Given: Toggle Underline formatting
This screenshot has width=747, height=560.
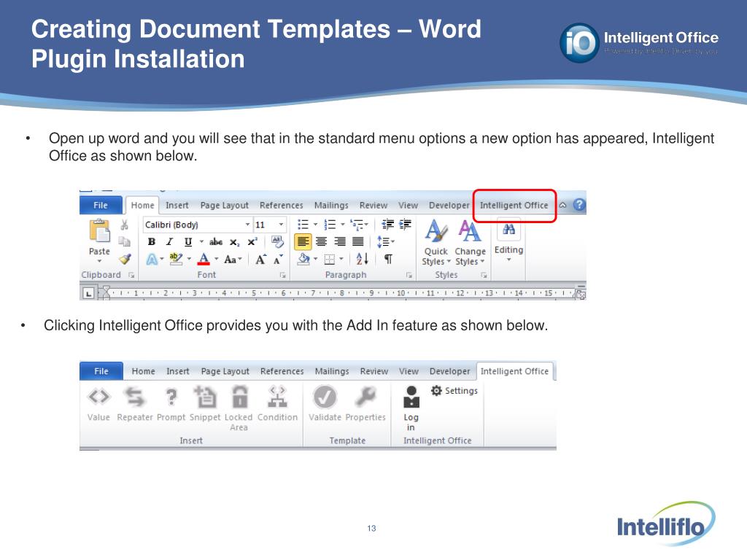Looking at the screenshot, I should tap(188, 242).
